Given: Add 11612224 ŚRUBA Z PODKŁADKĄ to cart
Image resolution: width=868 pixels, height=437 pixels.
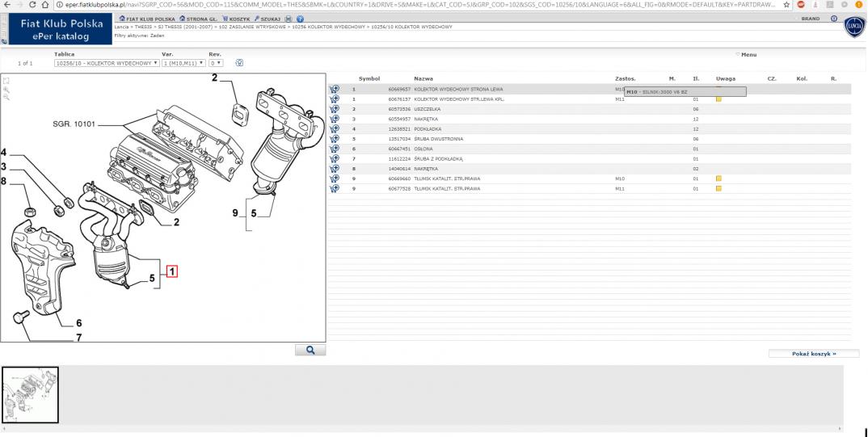Looking at the screenshot, I should pyautogui.click(x=335, y=159).
